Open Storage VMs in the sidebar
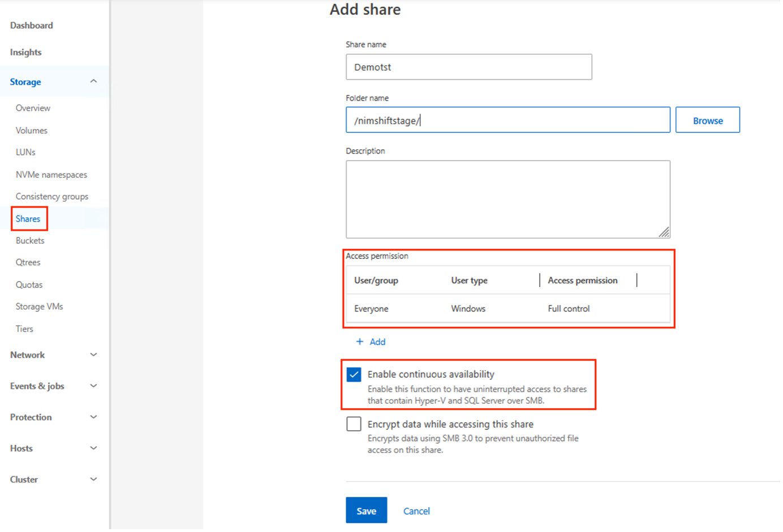 click(40, 306)
